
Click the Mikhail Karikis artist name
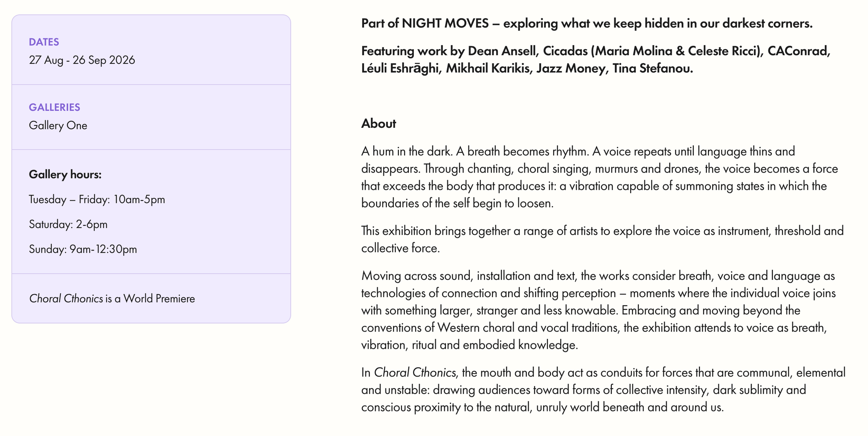(x=488, y=68)
